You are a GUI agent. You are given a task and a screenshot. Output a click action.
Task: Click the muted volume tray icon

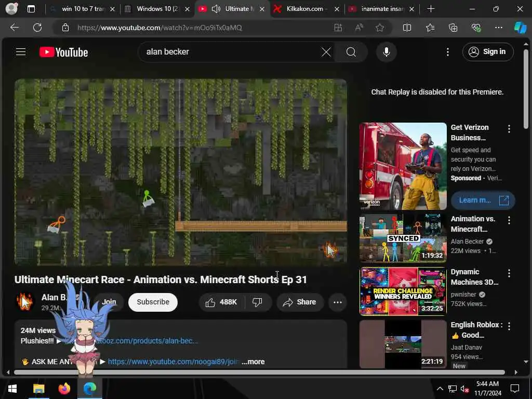(464, 389)
